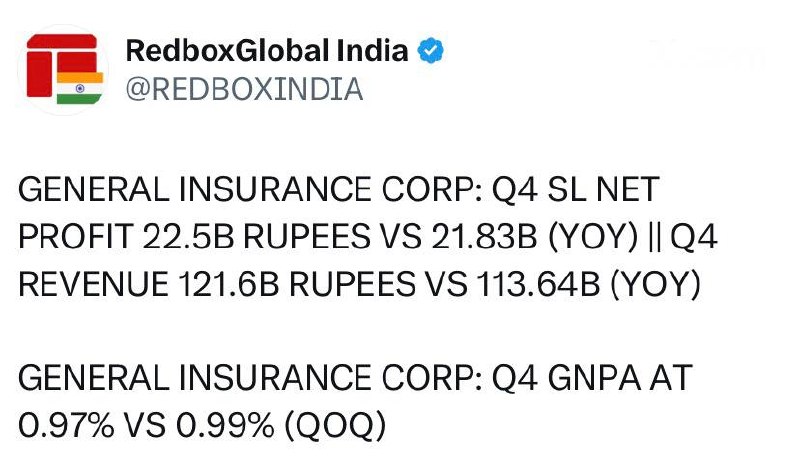800x465 pixels.
Task: Click the word REVENUE in the tweet
Action: (93, 284)
